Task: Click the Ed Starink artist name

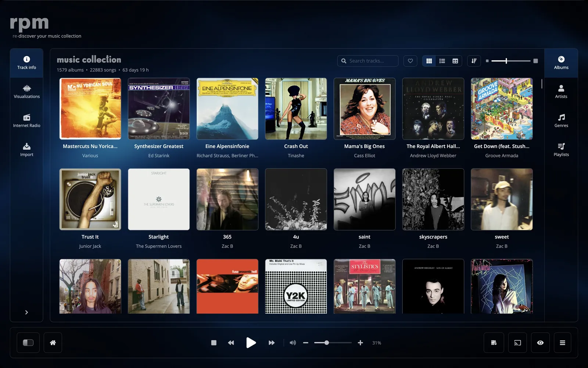Action: pos(159,156)
